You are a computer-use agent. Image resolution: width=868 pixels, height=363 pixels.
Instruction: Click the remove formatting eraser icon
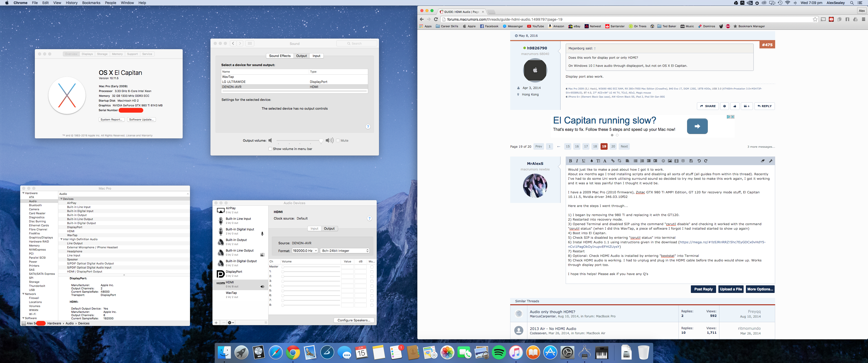pyautogui.click(x=763, y=161)
